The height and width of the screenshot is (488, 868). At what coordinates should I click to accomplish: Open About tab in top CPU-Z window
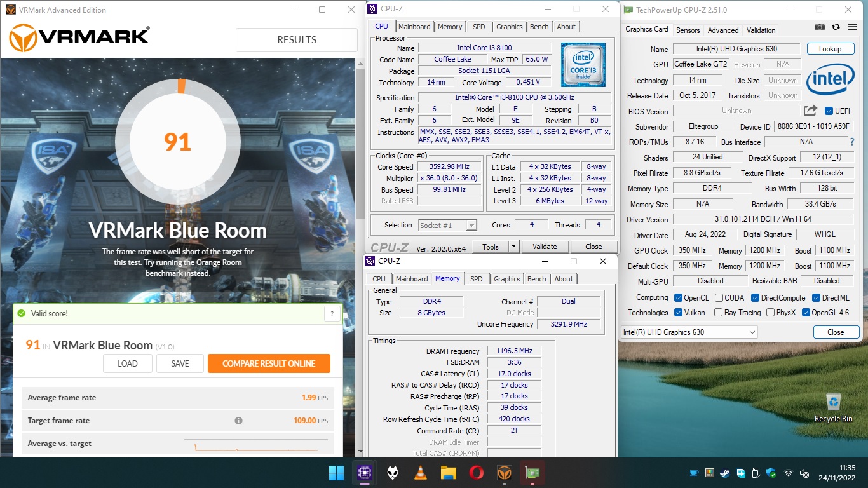coord(566,27)
